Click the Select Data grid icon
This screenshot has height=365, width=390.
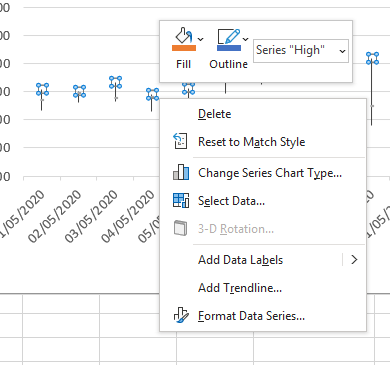[x=181, y=200]
